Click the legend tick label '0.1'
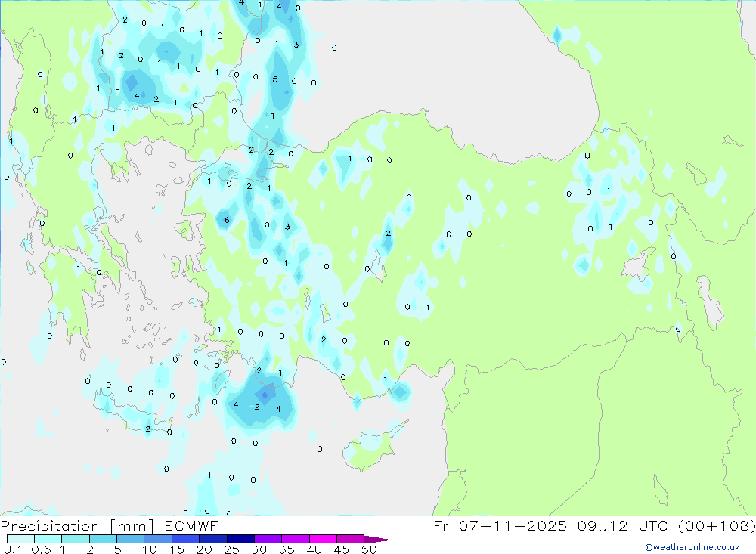This screenshot has height=554, width=756. [13, 549]
